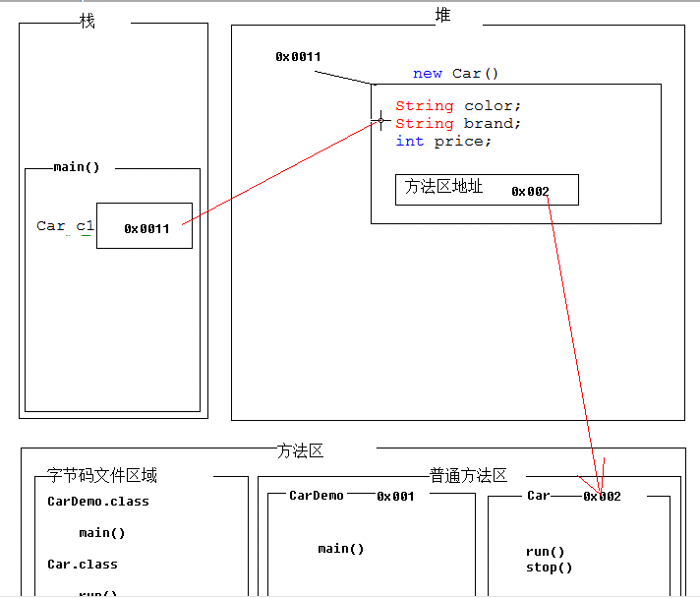
Task: Click main() inside the CarDemo box
Action: [340, 549]
